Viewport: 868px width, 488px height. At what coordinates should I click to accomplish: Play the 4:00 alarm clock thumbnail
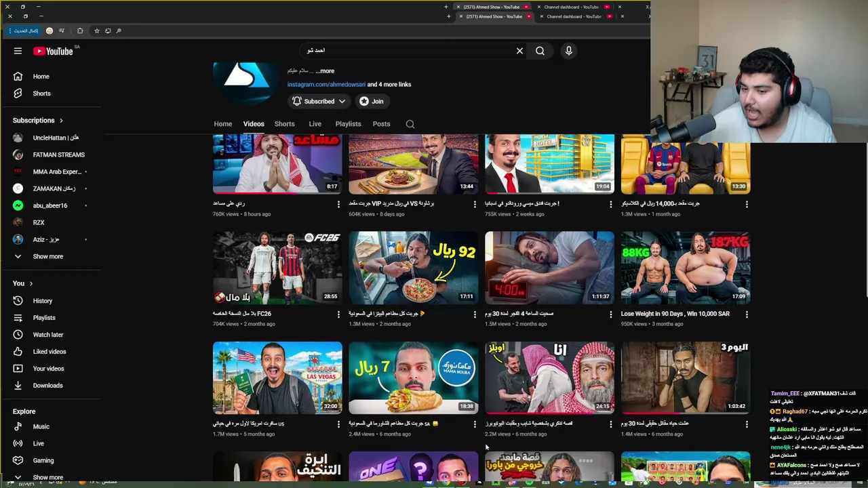coord(549,268)
